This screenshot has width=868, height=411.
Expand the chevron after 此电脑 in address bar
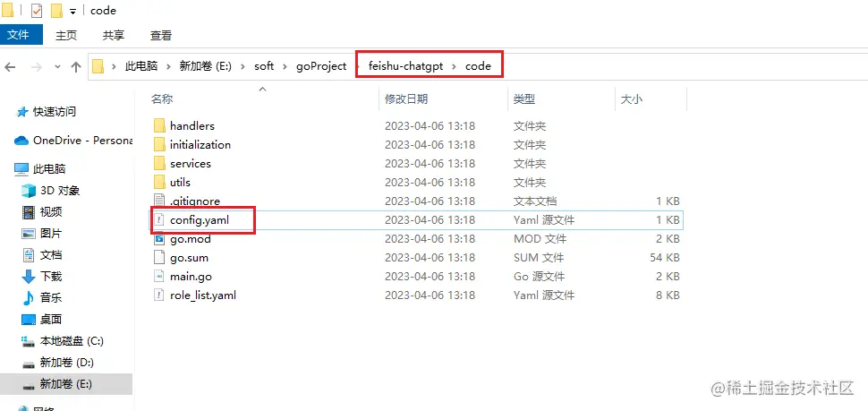tap(169, 66)
